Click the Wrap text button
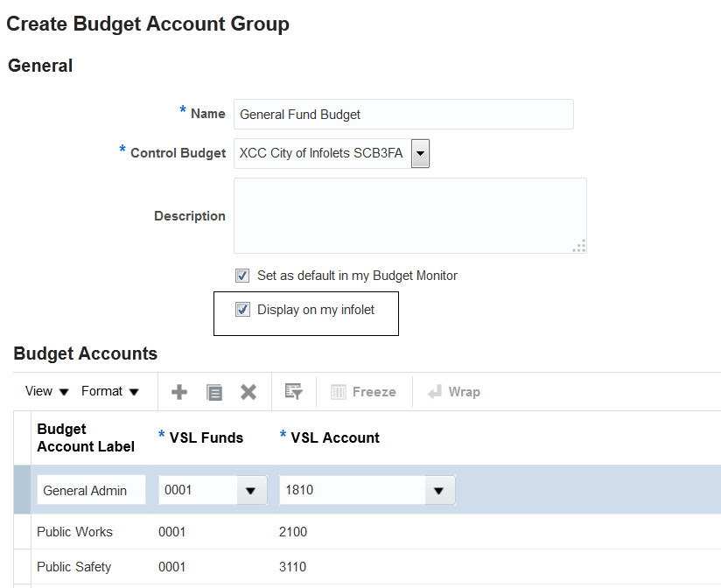Viewport: 721px width, 588px height. coord(453,392)
